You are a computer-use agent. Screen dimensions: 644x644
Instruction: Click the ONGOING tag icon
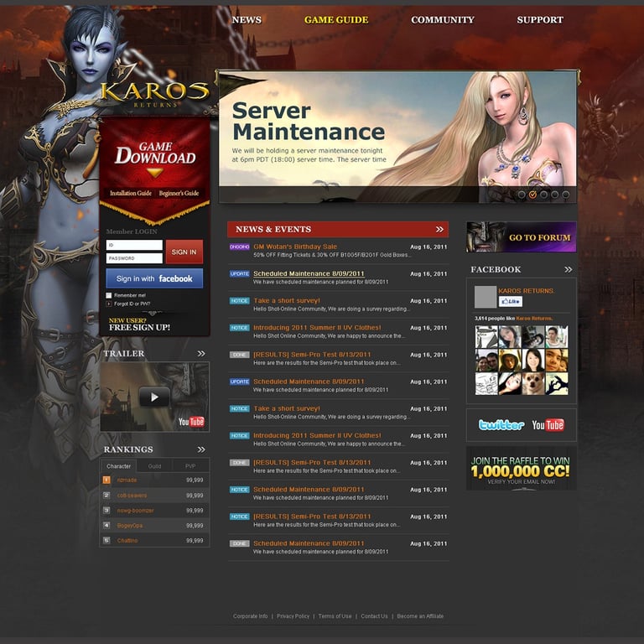click(x=240, y=247)
